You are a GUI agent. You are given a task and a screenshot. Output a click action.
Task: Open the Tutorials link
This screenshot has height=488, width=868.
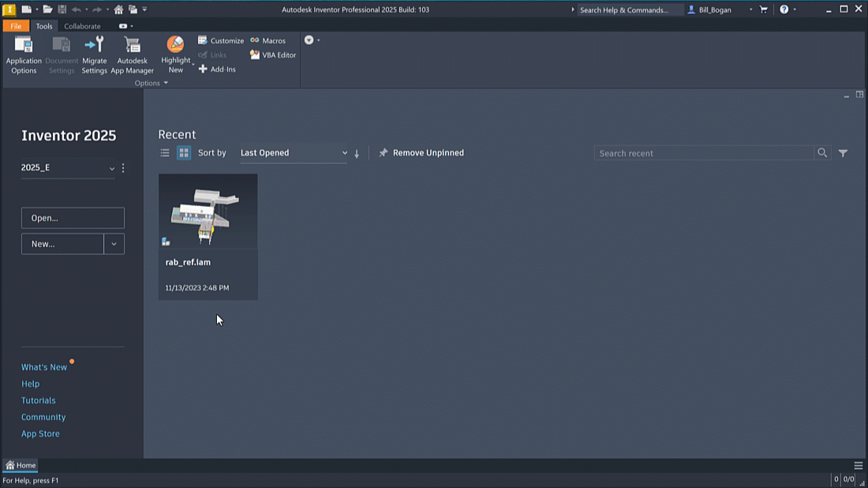(38, 400)
